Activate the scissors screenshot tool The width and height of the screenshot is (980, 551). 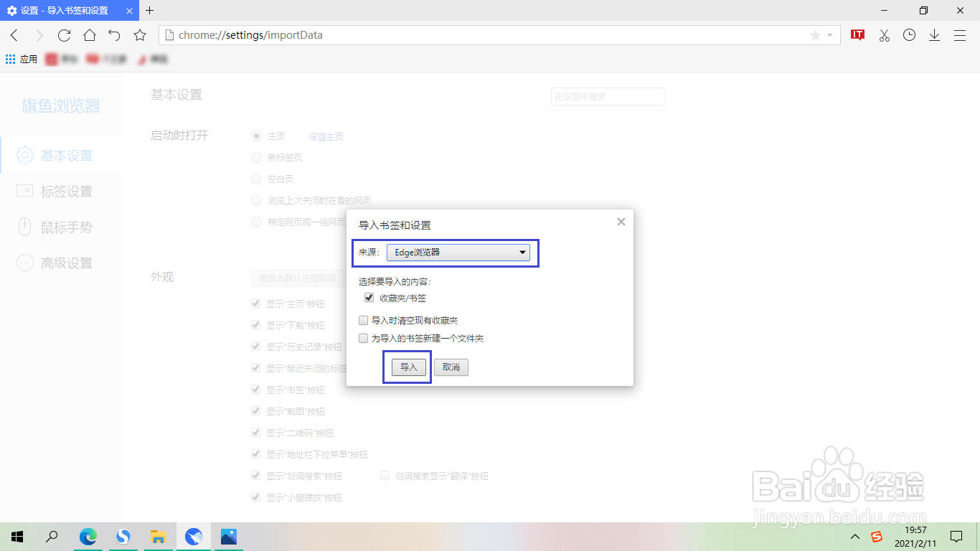[884, 35]
